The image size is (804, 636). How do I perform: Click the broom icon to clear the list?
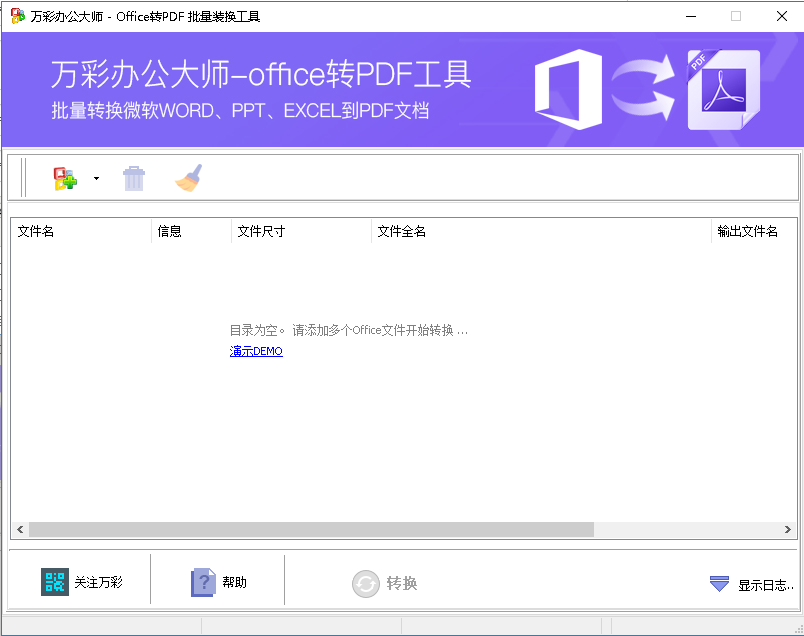point(188,177)
